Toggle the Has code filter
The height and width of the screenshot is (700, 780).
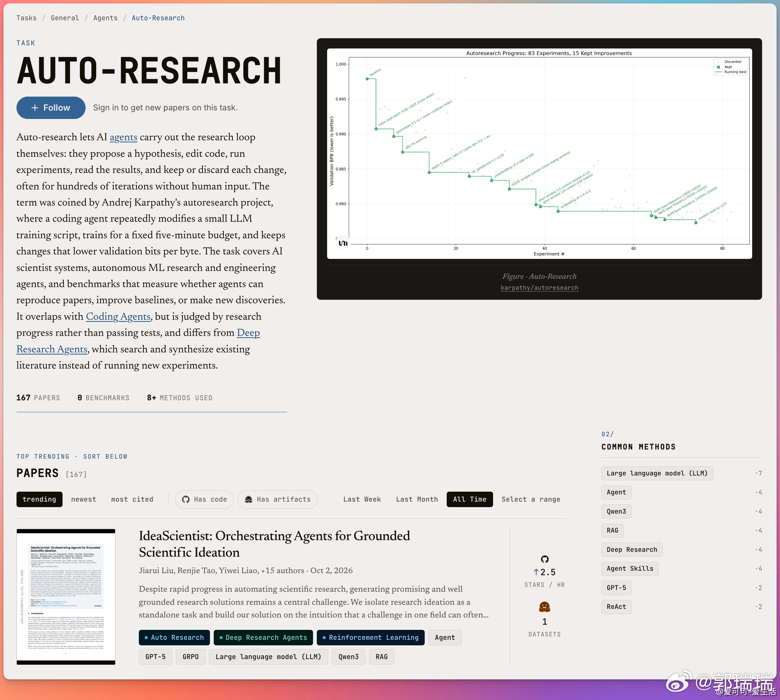[204, 499]
